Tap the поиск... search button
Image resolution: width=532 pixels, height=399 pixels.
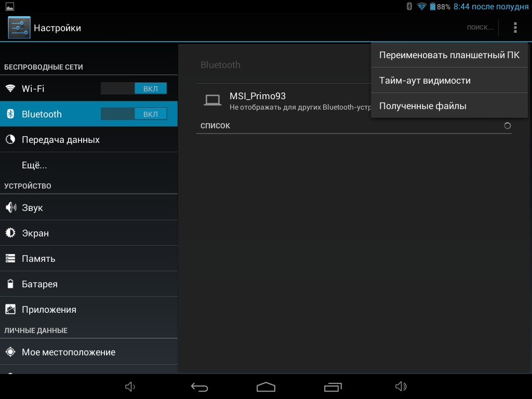pos(480,28)
